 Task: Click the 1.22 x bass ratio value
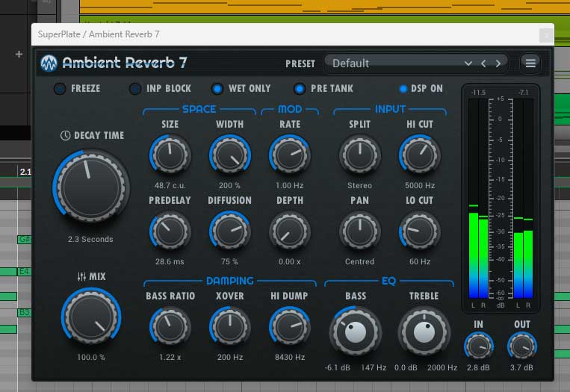[x=170, y=357]
